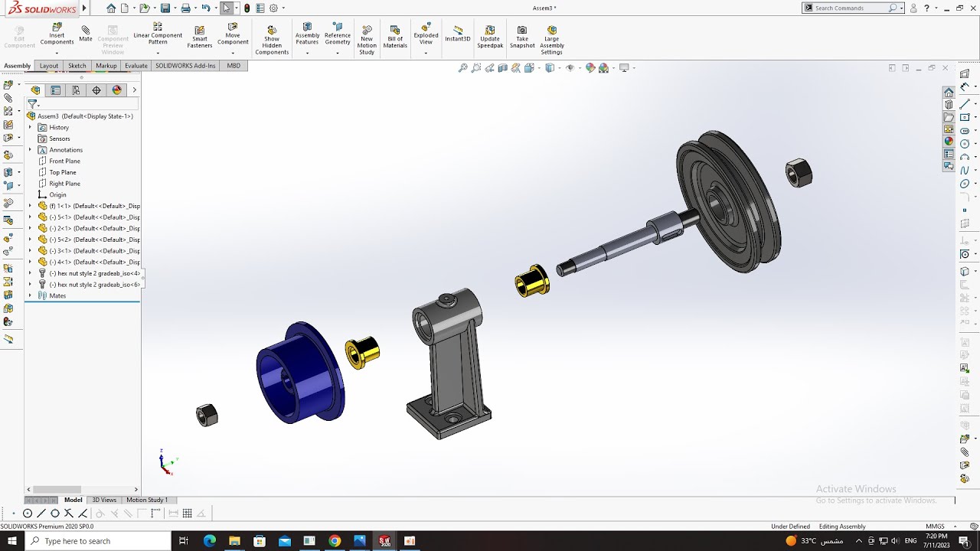The image size is (980, 551).
Task: Open the DimXpertManager crosshair tab
Action: pos(96,90)
